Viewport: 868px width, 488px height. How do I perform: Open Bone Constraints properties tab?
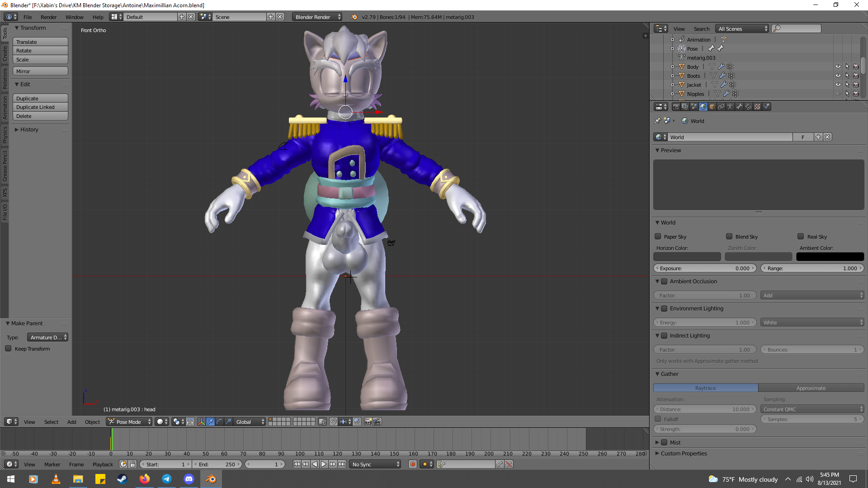coord(748,107)
